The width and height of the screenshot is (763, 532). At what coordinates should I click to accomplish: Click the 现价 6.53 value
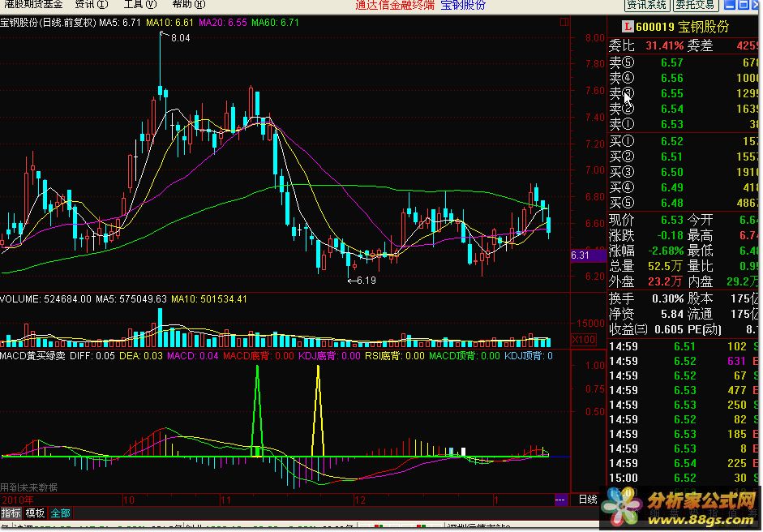[672, 220]
